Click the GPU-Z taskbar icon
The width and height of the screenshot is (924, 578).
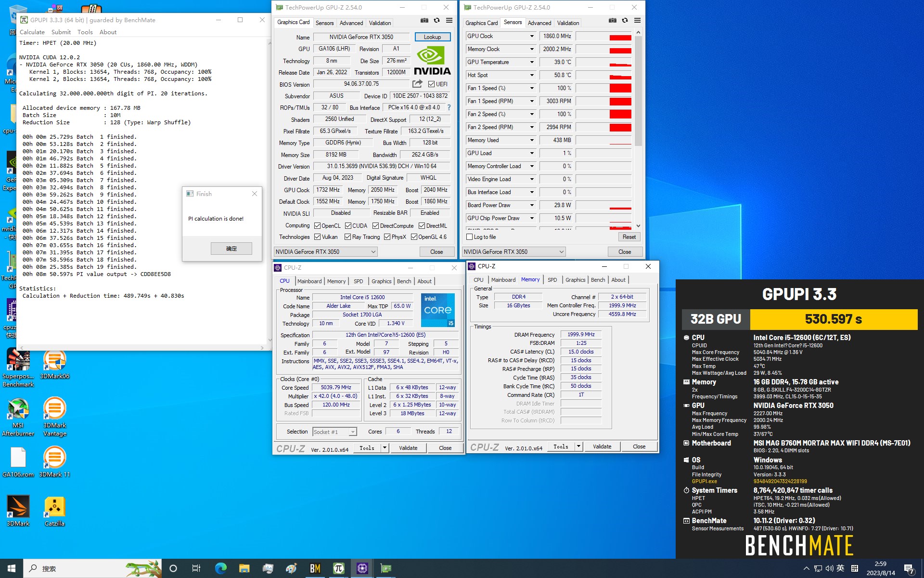[x=386, y=568]
